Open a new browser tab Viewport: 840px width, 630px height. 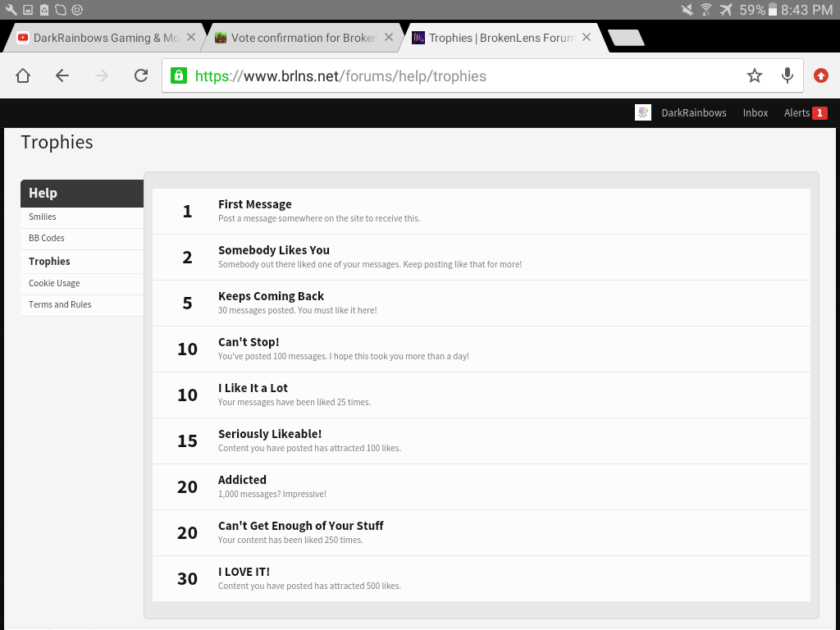pyautogui.click(x=626, y=38)
